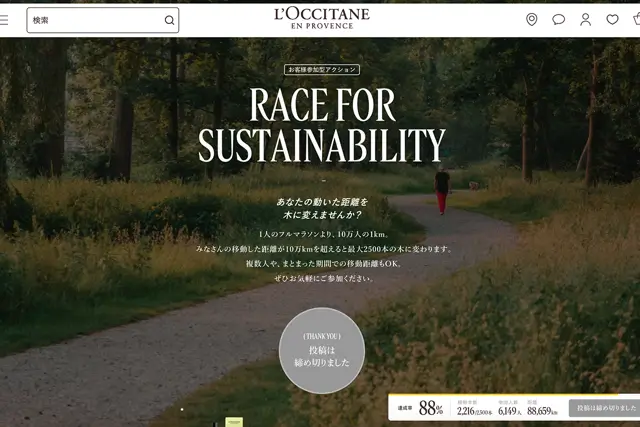
Task: Open the chat bubble icon
Action: tap(558, 19)
